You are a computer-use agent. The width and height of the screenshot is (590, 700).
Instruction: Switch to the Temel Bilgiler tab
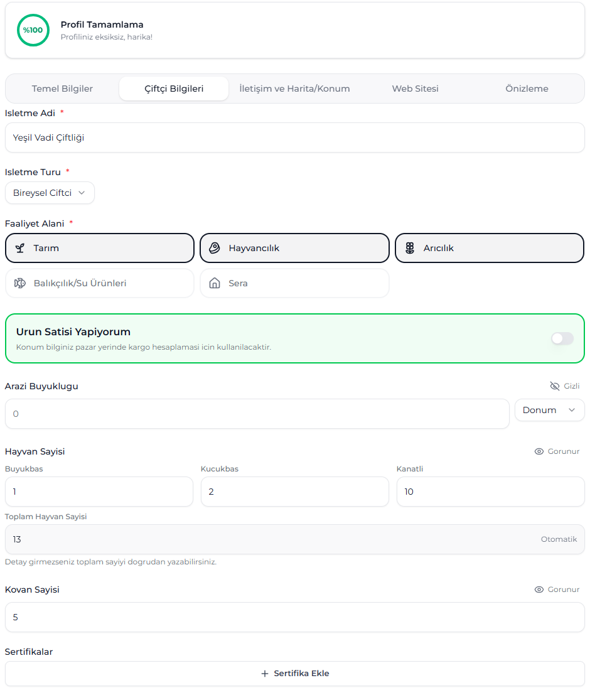pyautogui.click(x=62, y=89)
